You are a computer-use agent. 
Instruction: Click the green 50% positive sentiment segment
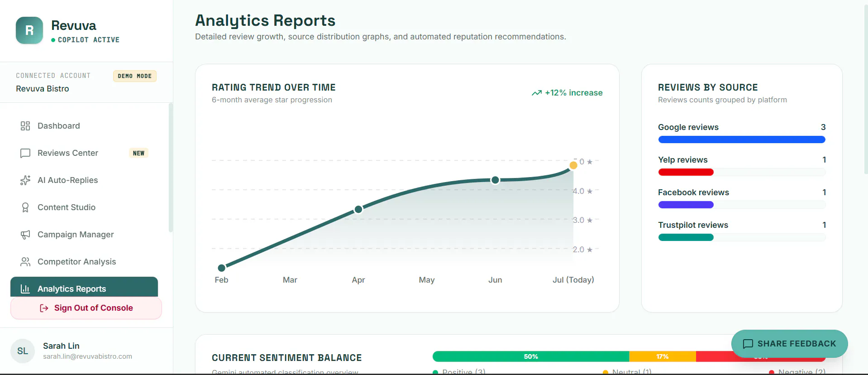click(531, 356)
